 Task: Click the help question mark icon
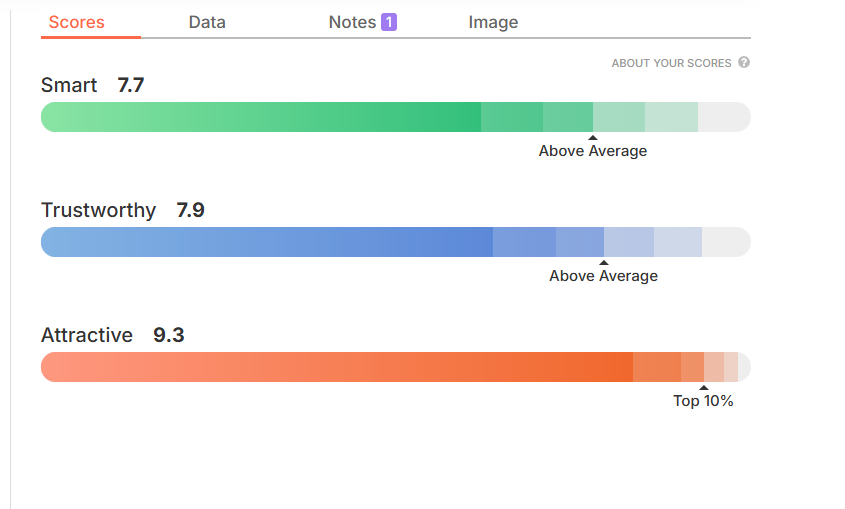pos(744,62)
